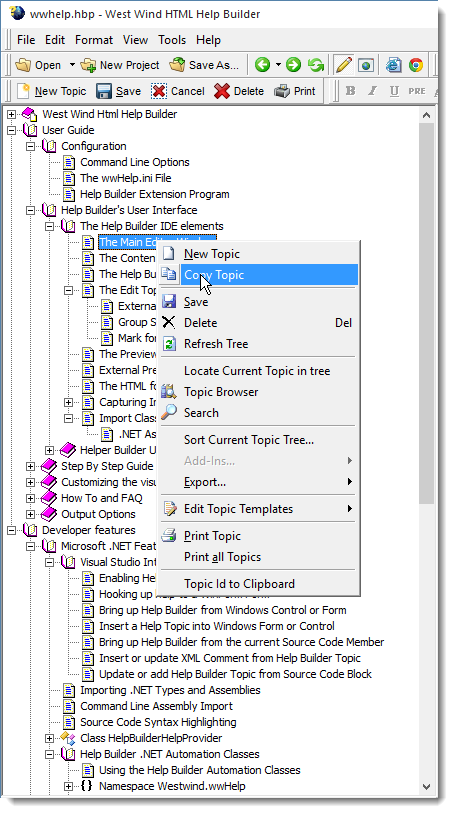453x813 pixels.
Task: Open the Tools menu
Action: point(172,40)
